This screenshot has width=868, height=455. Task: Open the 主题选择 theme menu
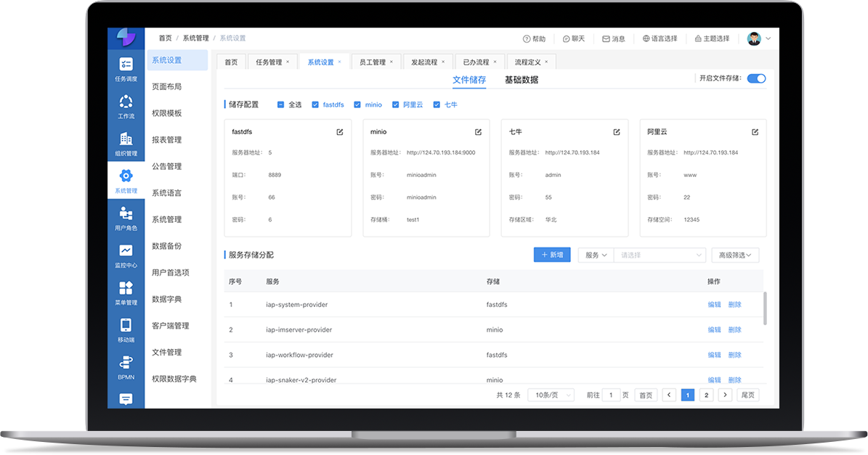point(712,38)
